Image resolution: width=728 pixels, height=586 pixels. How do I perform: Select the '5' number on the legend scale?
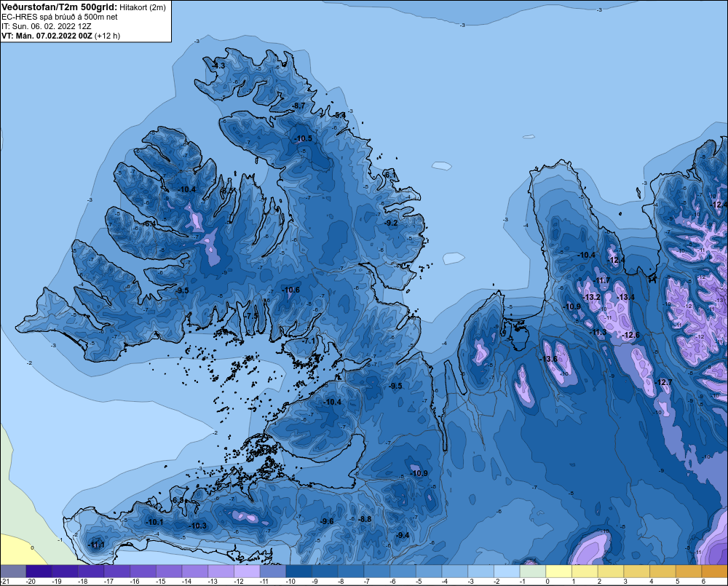click(677, 582)
